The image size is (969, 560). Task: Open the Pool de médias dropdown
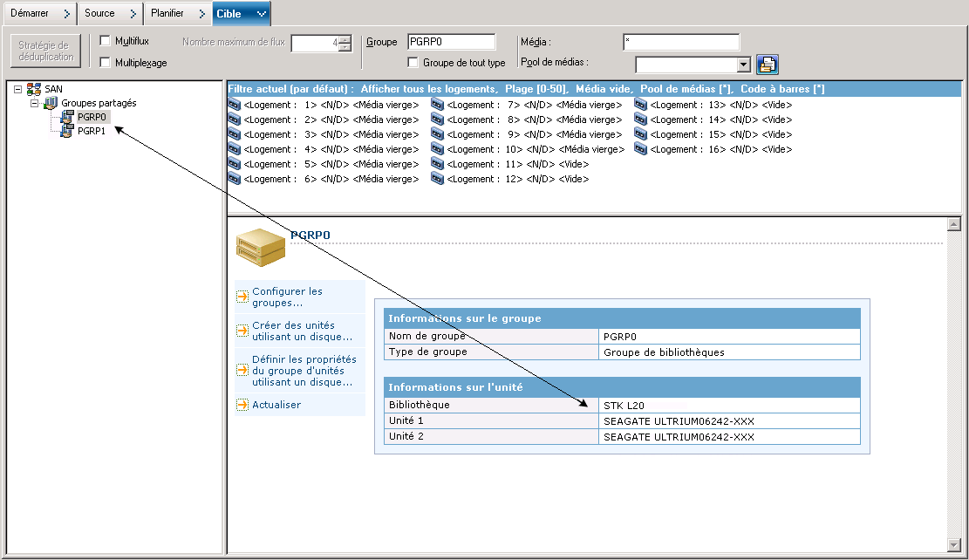coord(743,64)
